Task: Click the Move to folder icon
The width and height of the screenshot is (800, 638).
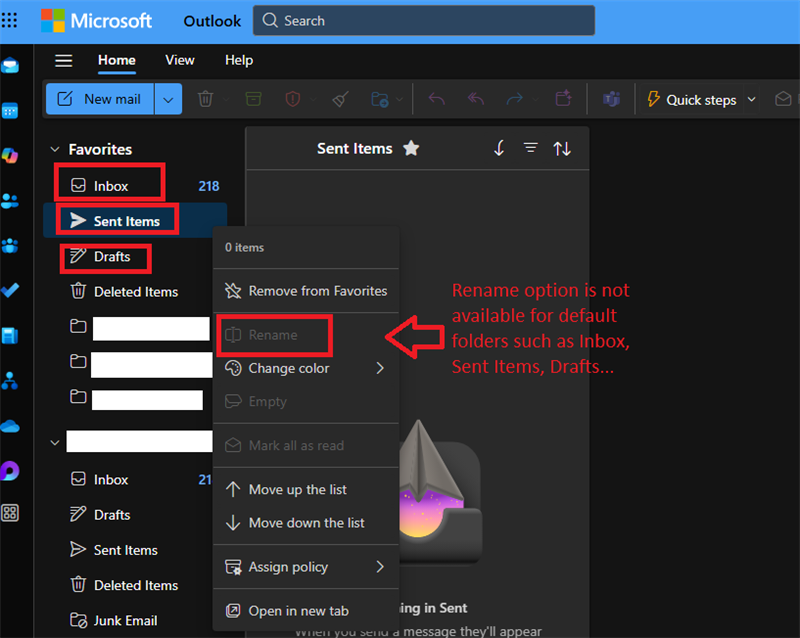Action: [380, 99]
